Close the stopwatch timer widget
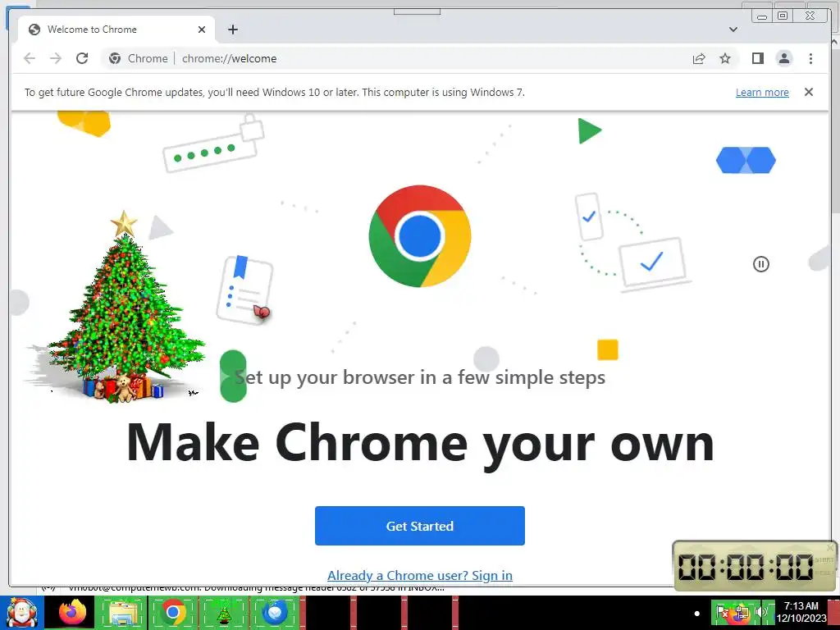 tap(830, 547)
